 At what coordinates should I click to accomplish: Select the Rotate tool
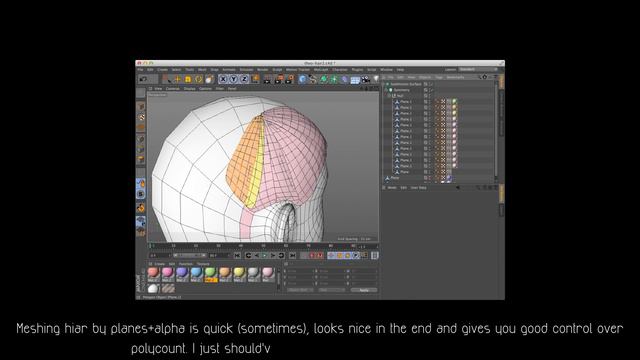[x=199, y=79]
